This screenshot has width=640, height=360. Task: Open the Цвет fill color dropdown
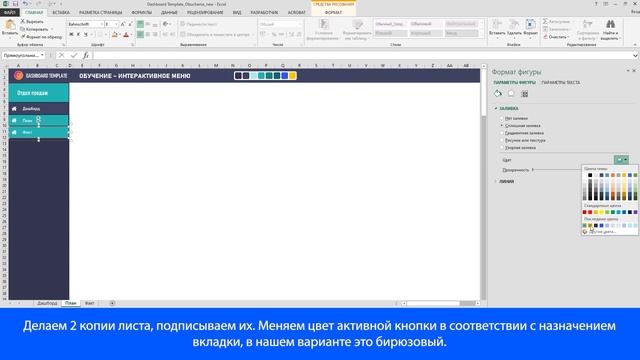pyautogui.click(x=621, y=160)
